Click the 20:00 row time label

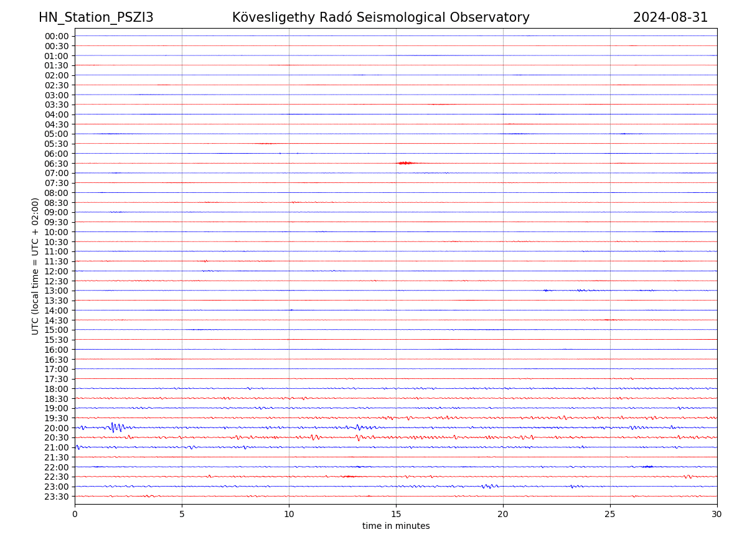click(57, 428)
